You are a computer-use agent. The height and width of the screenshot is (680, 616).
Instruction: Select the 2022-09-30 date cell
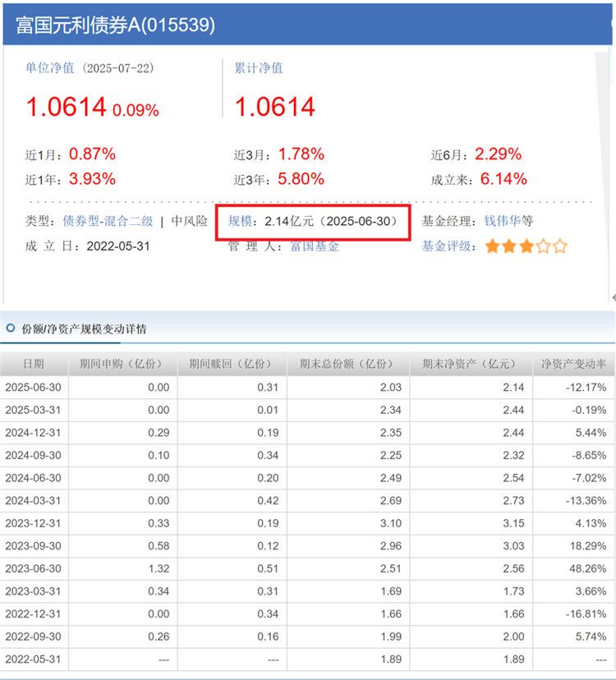click(x=34, y=636)
